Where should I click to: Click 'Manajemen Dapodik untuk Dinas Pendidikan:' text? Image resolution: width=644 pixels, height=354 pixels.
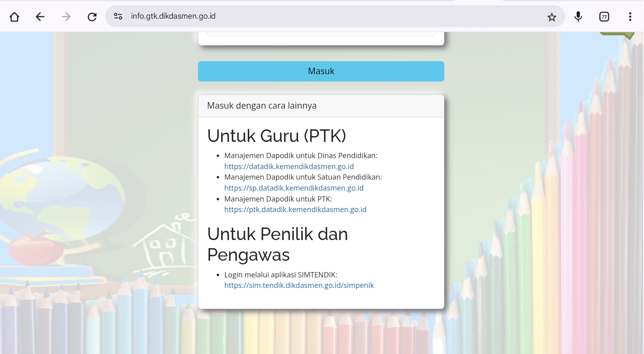(x=301, y=156)
